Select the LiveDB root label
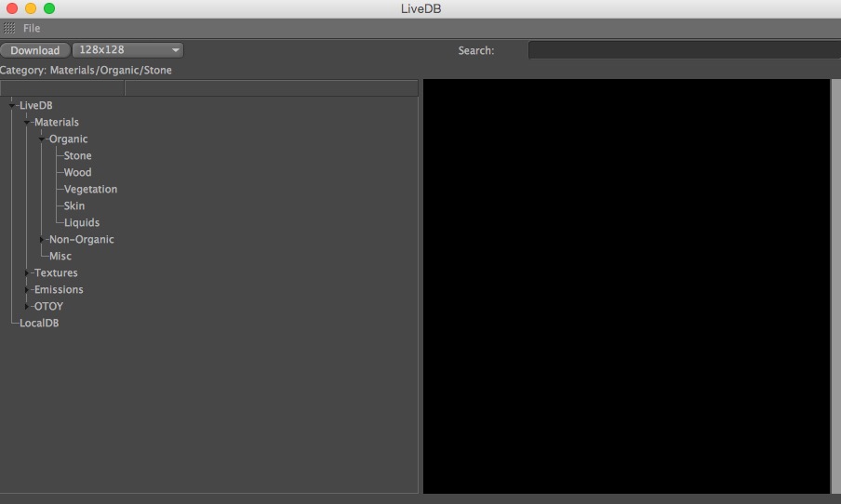Screen dimensions: 841x504 (x=36, y=106)
